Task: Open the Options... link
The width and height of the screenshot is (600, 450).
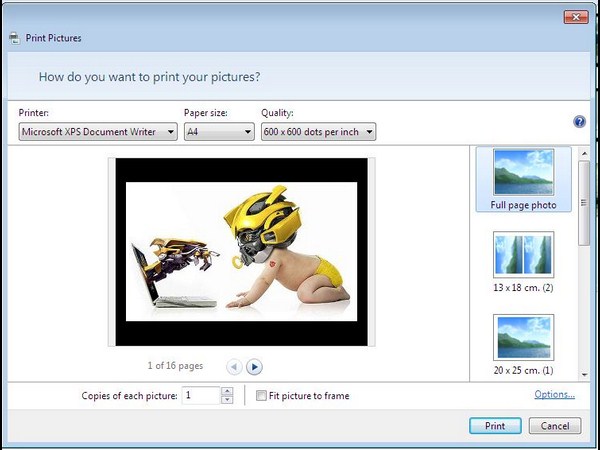Action: click(x=554, y=394)
